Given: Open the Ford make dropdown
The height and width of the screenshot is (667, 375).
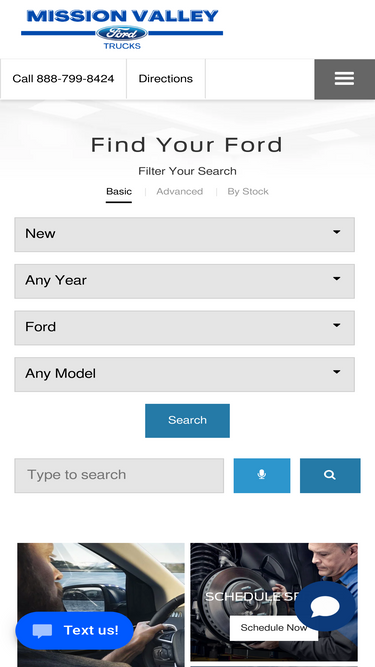Looking at the screenshot, I should (185, 328).
